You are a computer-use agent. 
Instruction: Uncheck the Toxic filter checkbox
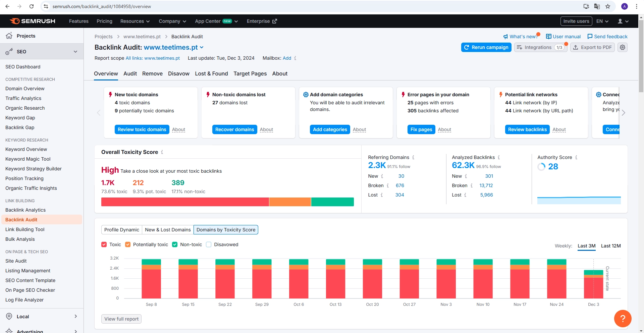click(104, 244)
